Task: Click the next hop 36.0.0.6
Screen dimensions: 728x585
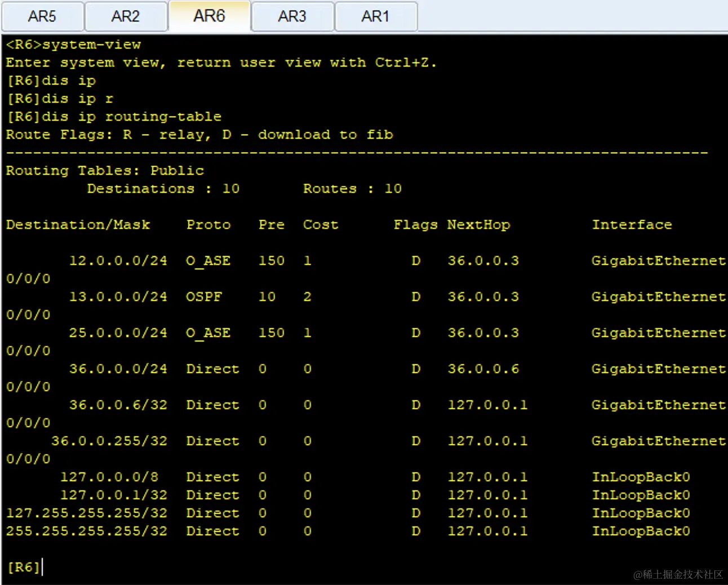Action: [483, 369]
